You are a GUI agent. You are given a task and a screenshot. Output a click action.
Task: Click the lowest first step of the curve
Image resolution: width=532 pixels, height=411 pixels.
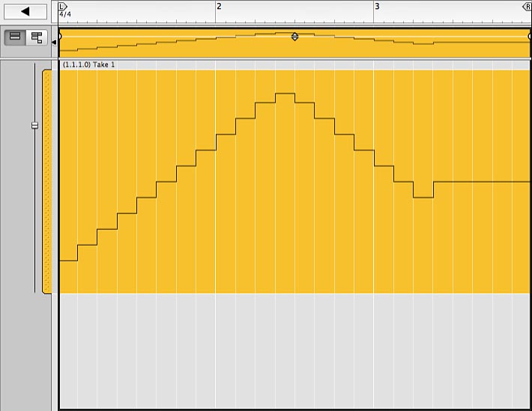pyautogui.click(x=68, y=261)
